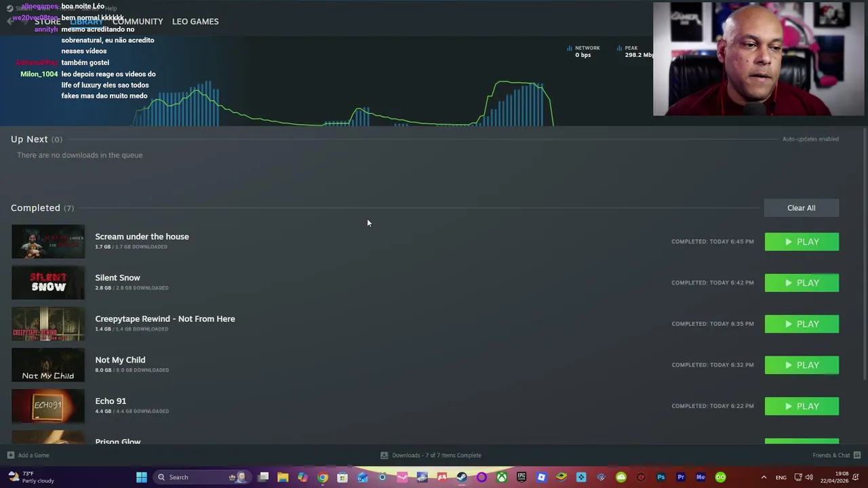Screen dimensions: 868x488
Task: Click Add a Game plus icon
Action: [x=10, y=455]
